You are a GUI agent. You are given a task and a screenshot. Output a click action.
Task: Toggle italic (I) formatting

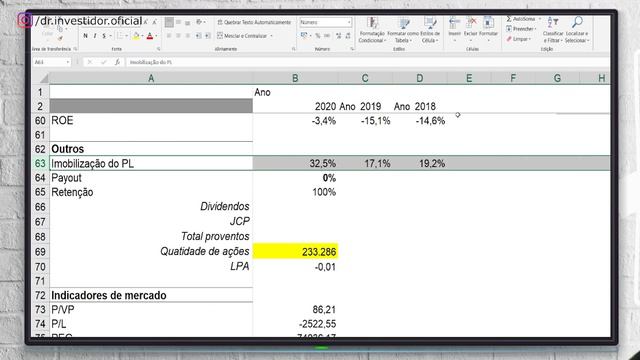pyautogui.click(x=95, y=36)
